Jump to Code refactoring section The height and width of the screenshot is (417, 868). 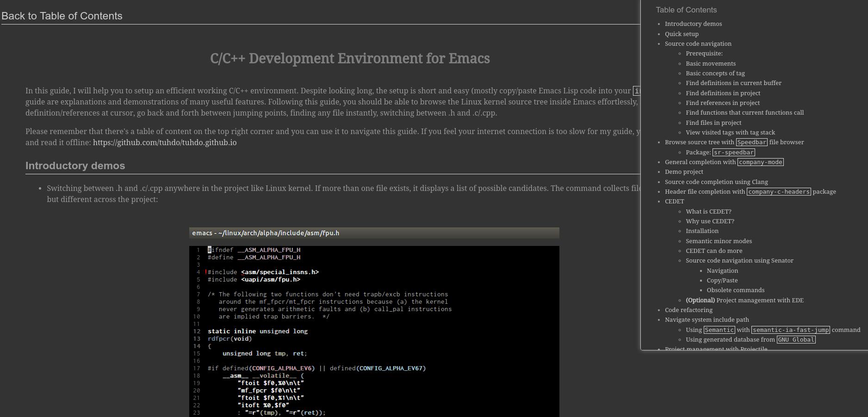(688, 310)
